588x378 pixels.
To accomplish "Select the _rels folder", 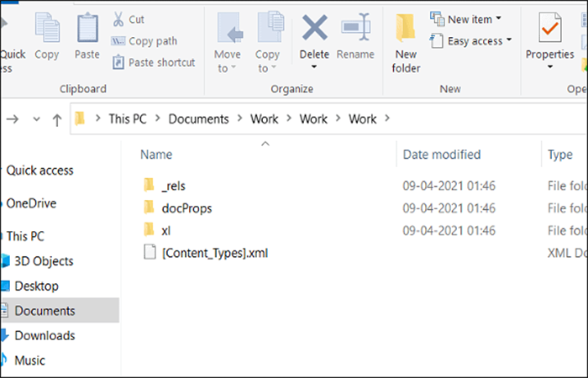I will click(x=174, y=186).
